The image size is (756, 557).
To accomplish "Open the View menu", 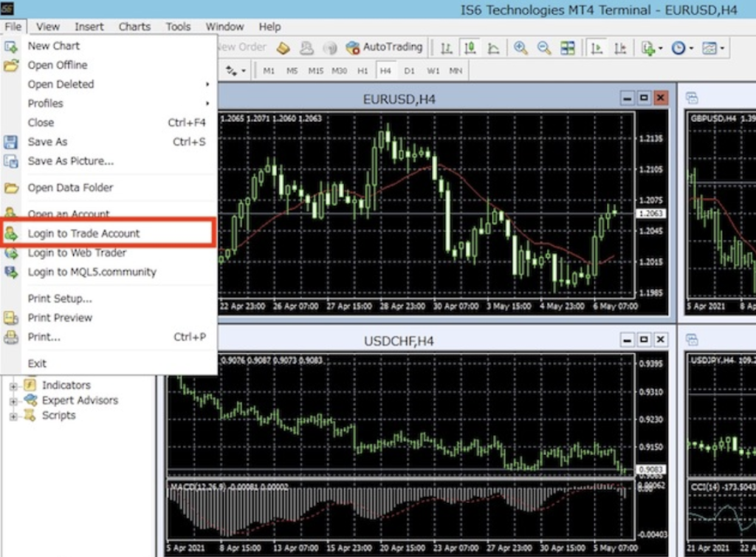I will tap(48, 27).
